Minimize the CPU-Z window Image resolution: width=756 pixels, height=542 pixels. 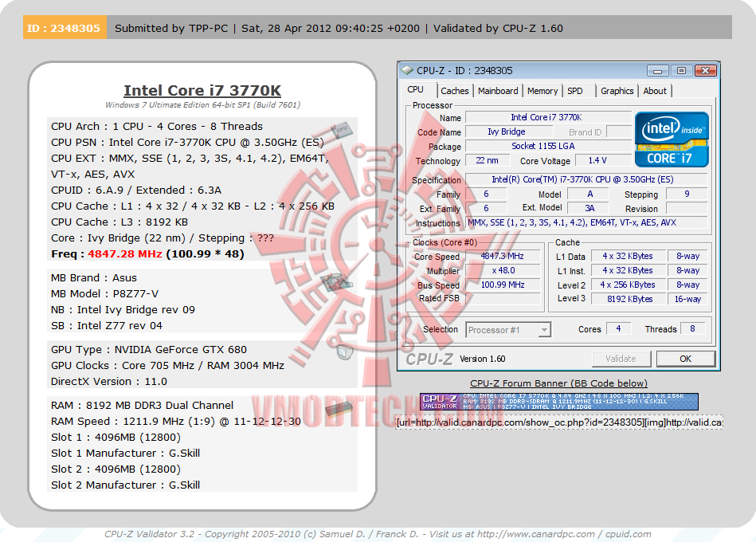(x=657, y=71)
